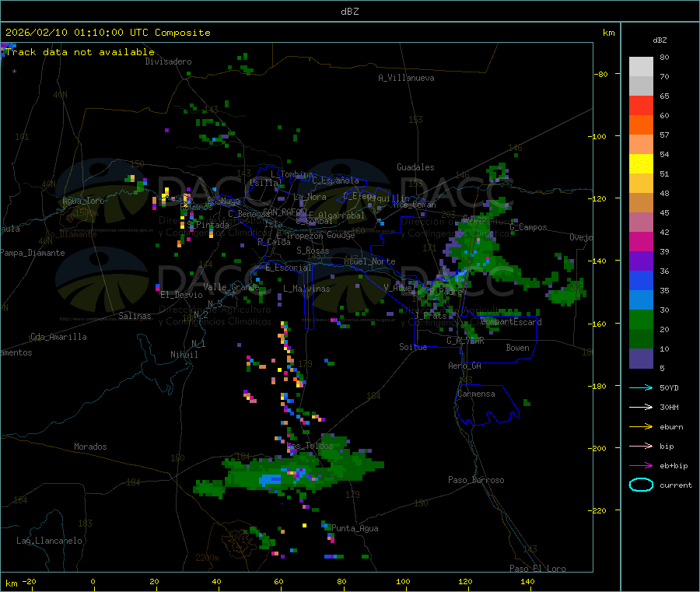
Task: Click the 50YD cyan arrow legend icon
Action: 641,387
